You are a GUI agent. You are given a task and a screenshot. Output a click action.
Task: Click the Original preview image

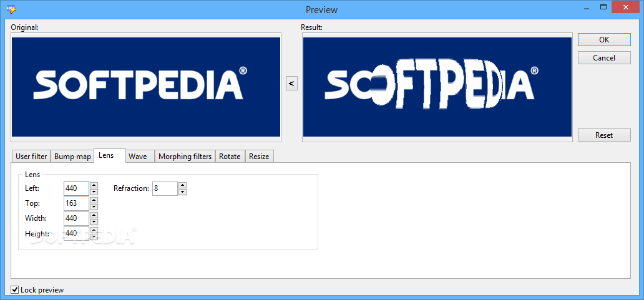pos(146,87)
